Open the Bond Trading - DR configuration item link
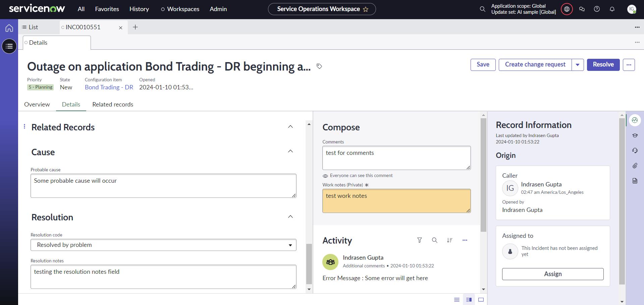This screenshot has width=644, height=305. 109,87
